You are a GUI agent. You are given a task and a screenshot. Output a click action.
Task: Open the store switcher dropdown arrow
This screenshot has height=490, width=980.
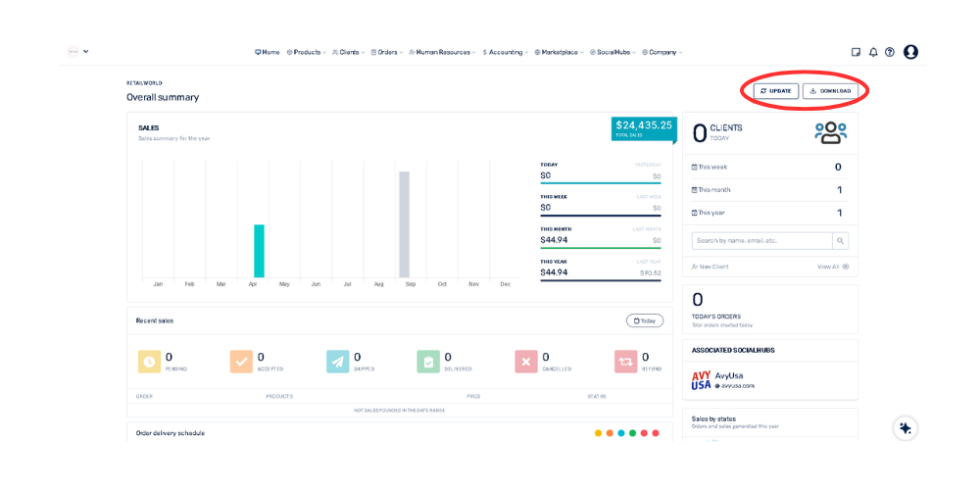tap(86, 51)
